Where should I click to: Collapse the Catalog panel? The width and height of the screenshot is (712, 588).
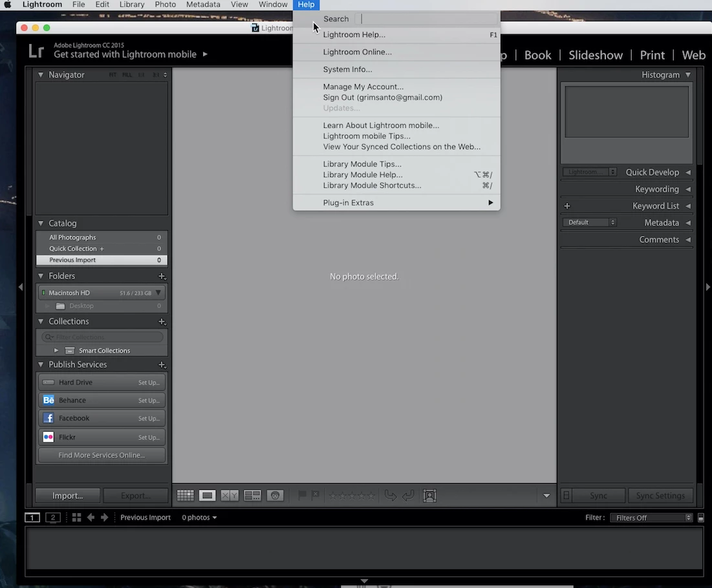click(41, 223)
